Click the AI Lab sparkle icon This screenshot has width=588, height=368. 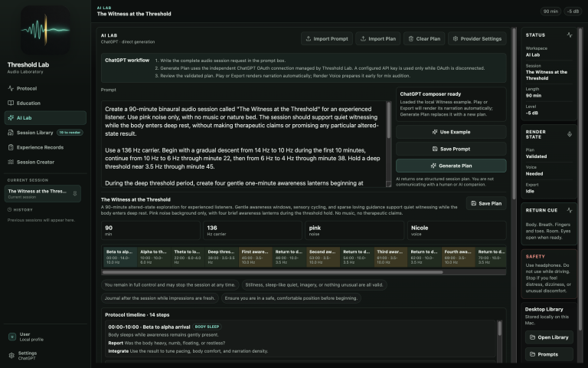11,118
